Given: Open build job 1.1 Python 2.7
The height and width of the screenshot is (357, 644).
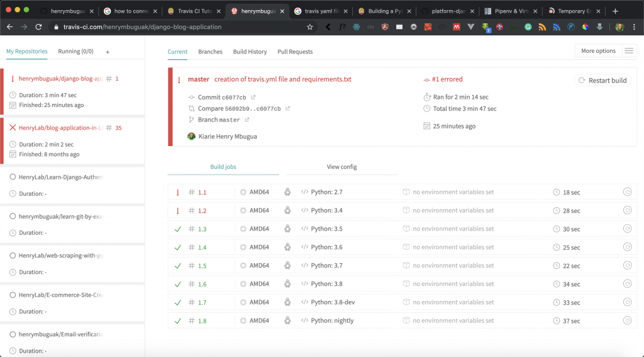Looking at the screenshot, I should [x=402, y=192].
